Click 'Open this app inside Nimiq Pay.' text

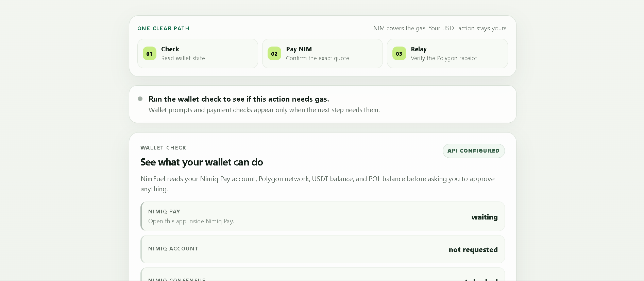click(x=191, y=221)
